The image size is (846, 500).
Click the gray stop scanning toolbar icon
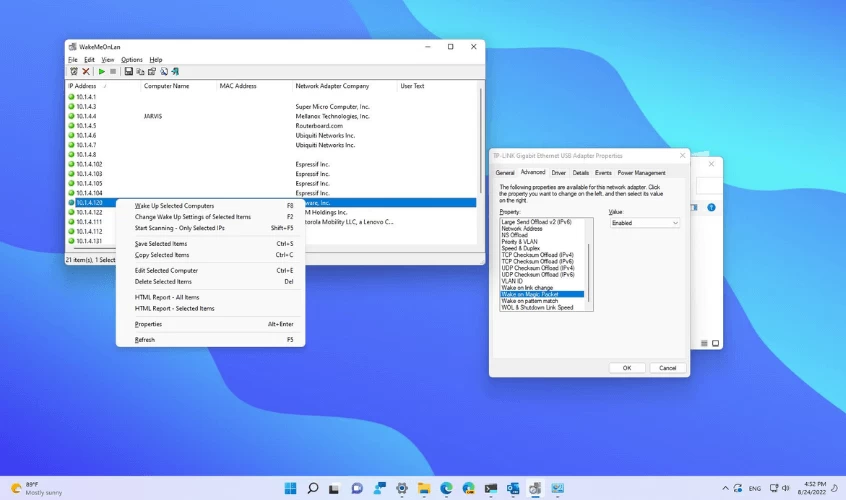(x=113, y=71)
